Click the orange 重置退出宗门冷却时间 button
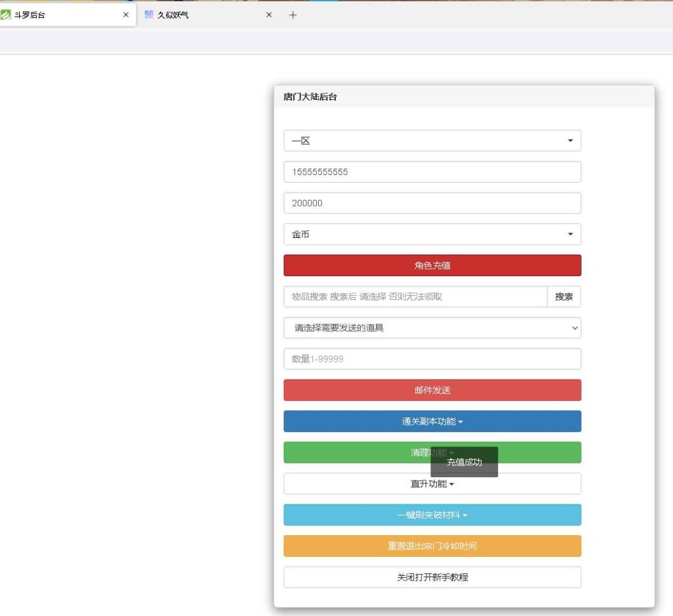673x616 pixels. point(432,546)
